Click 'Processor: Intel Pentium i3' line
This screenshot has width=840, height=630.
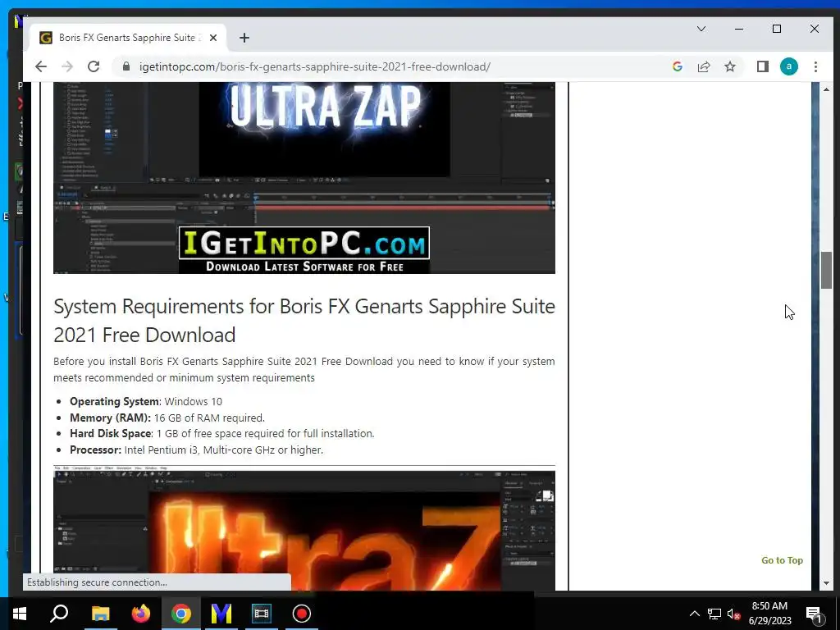coord(196,450)
